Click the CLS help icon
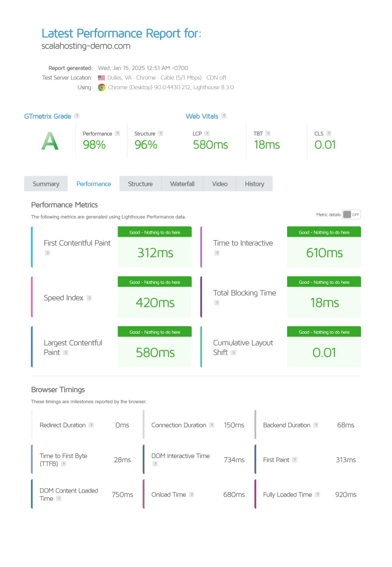 (329, 133)
